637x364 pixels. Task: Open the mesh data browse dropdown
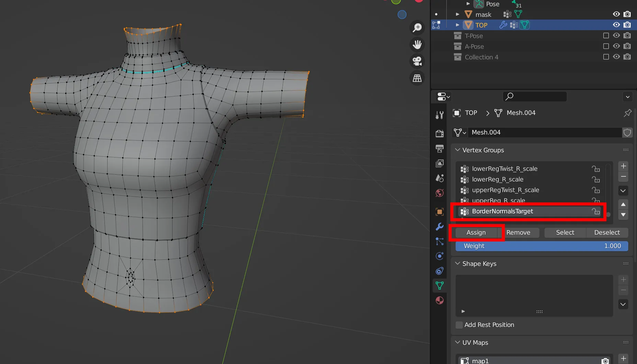(460, 132)
